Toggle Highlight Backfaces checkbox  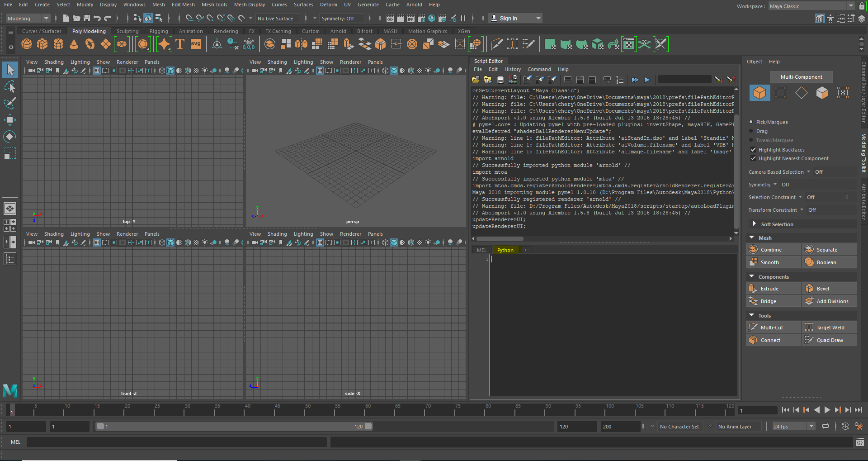[x=753, y=150]
